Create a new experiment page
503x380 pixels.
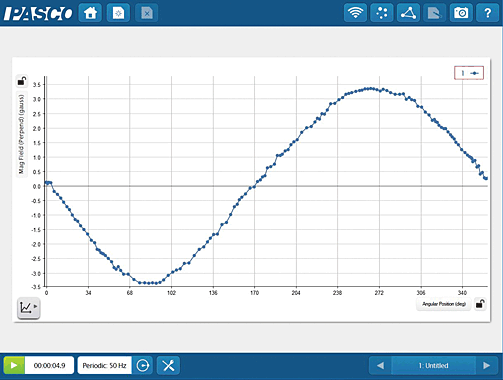click(x=118, y=13)
